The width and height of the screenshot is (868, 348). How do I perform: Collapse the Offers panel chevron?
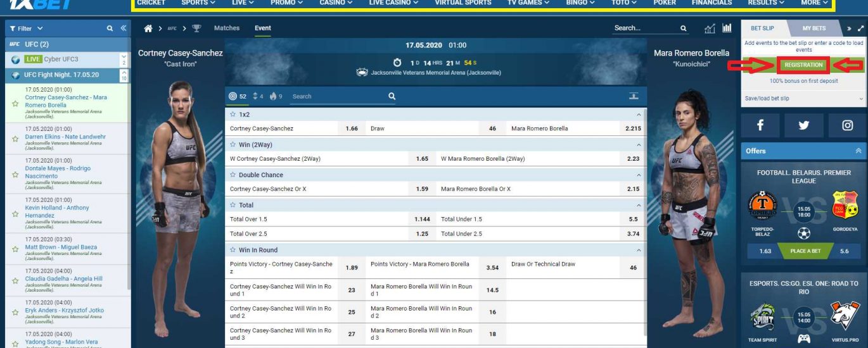pos(858,151)
